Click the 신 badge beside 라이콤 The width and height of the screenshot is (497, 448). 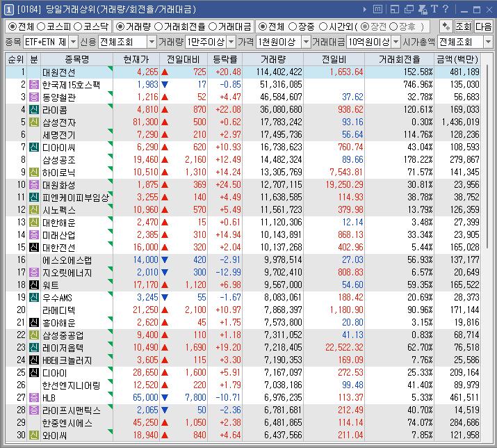tap(34, 110)
